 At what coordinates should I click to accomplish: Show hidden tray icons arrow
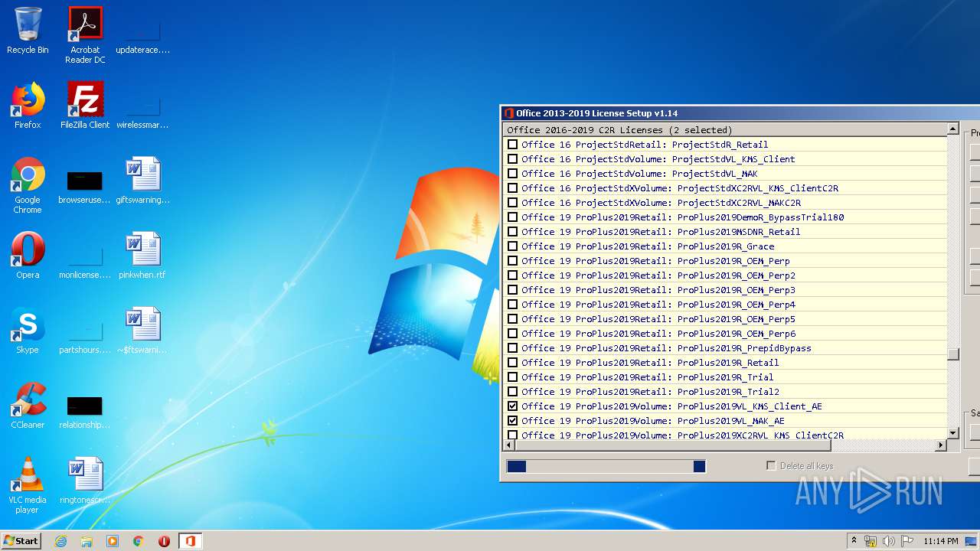pyautogui.click(x=854, y=541)
